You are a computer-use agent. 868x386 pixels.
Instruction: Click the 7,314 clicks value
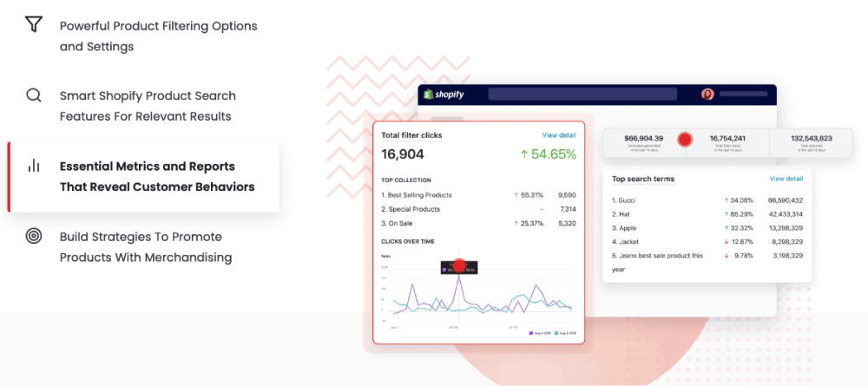pos(568,209)
